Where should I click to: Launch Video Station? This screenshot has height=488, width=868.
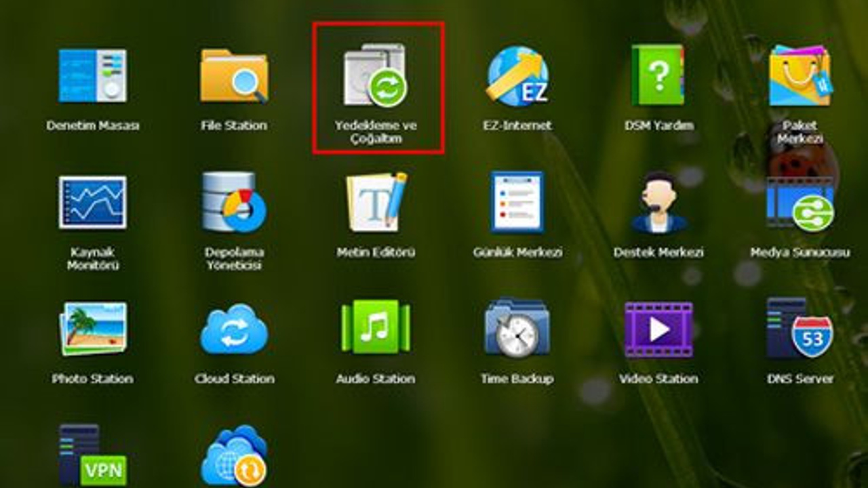pyautogui.click(x=658, y=329)
